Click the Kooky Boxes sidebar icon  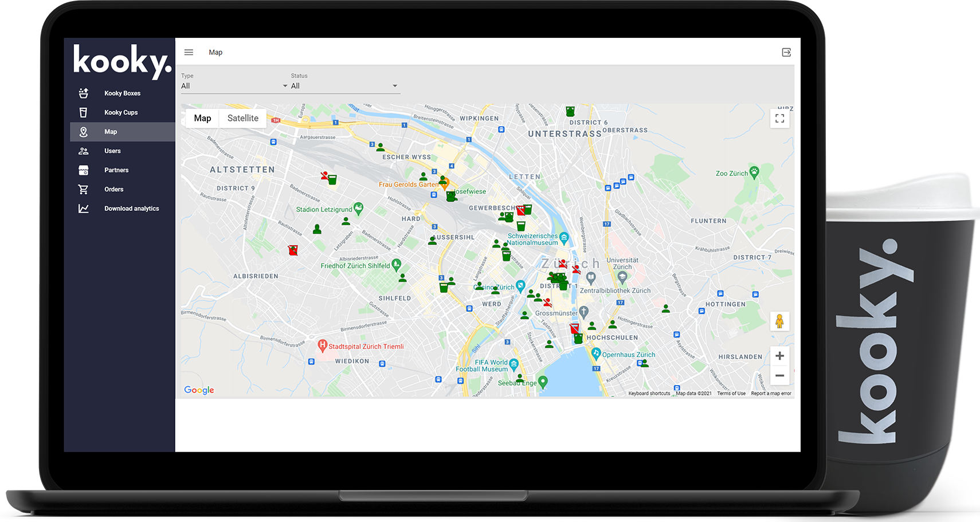pos(84,93)
